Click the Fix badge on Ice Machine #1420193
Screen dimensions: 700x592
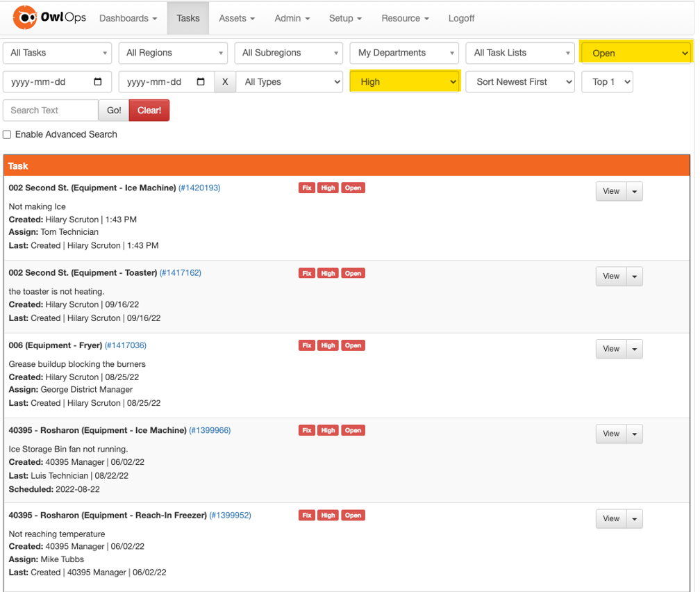click(306, 188)
